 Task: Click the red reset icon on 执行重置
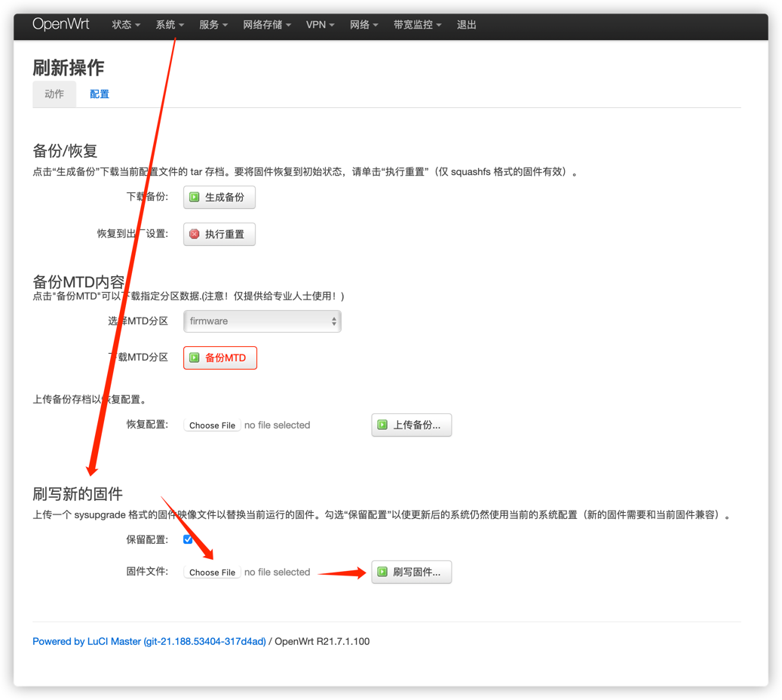coord(195,234)
